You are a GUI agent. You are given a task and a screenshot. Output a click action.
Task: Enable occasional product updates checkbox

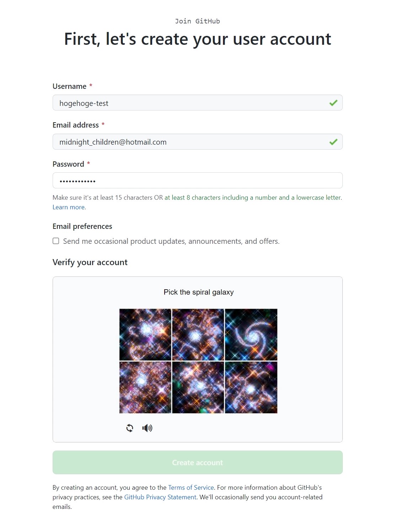pyautogui.click(x=56, y=241)
